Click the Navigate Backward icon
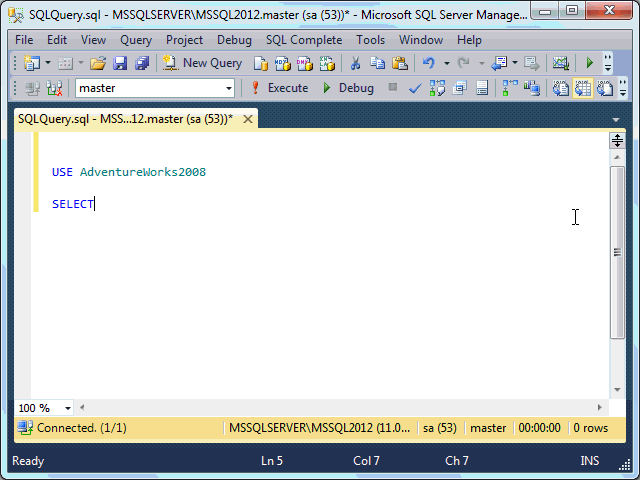Image resolution: width=640 pixels, height=480 pixels. coord(500,63)
